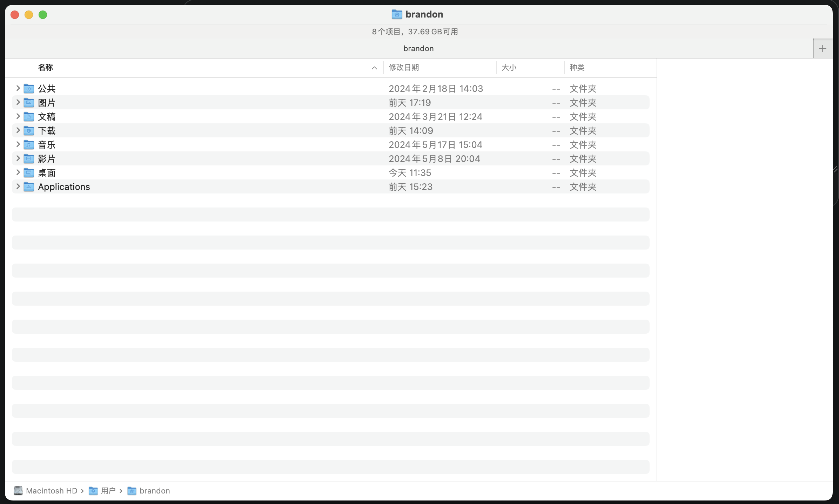Select the brandon tab
Screen dimensions: 839x504
tap(418, 48)
